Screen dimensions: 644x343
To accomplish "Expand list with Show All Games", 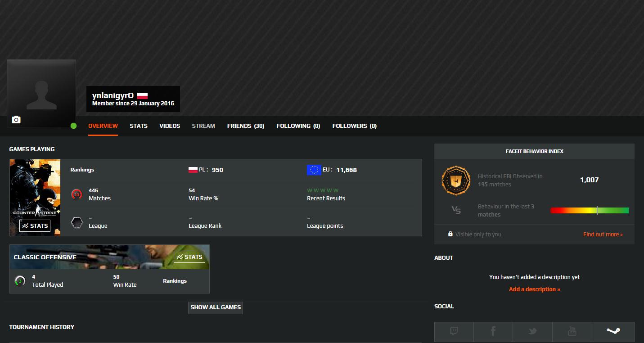I will [216, 307].
